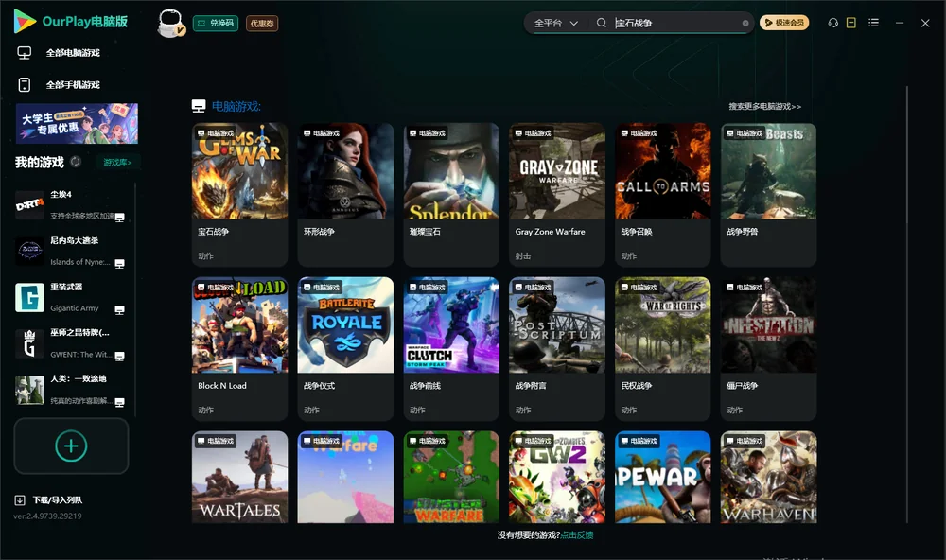Click the 电脑游戏 section monitor icon
The height and width of the screenshot is (560, 946).
199,106
